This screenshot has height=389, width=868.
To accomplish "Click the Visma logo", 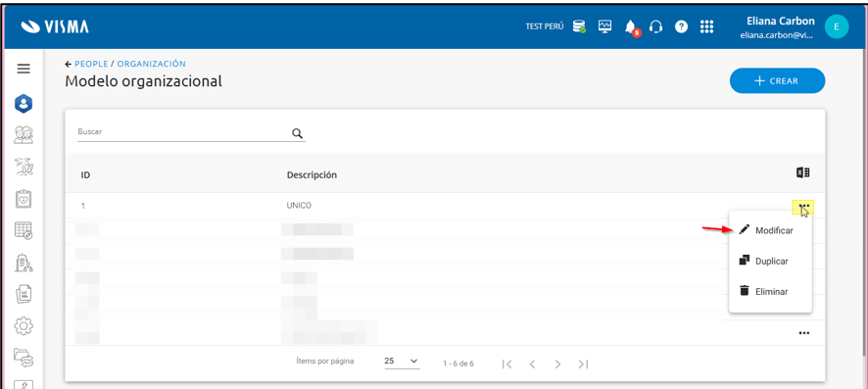I will point(55,26).
